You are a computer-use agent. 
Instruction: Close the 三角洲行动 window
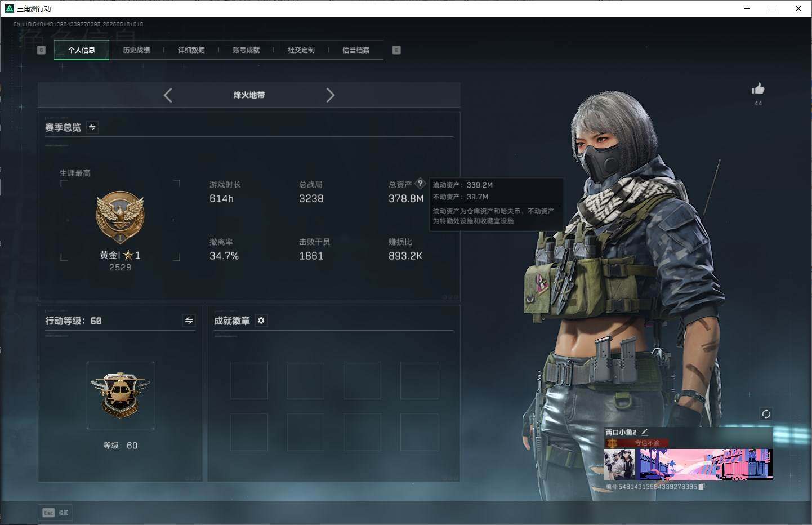798,8
